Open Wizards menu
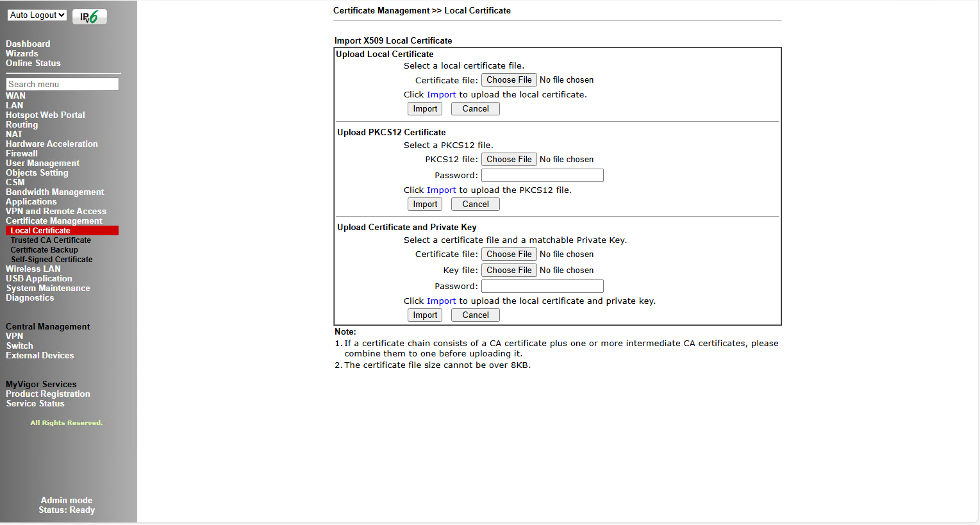The image size is (980, 525). [x=22, y=53]
